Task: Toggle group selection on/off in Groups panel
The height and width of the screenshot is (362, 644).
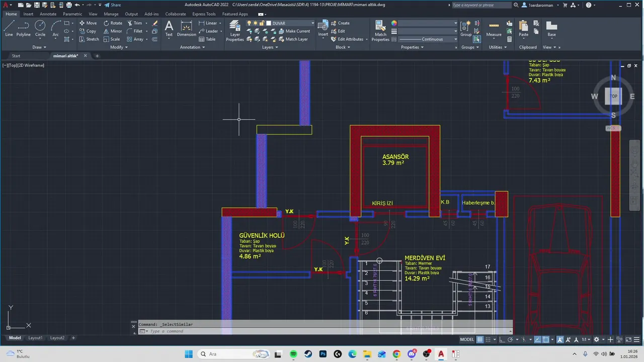Action: [476, 39]
